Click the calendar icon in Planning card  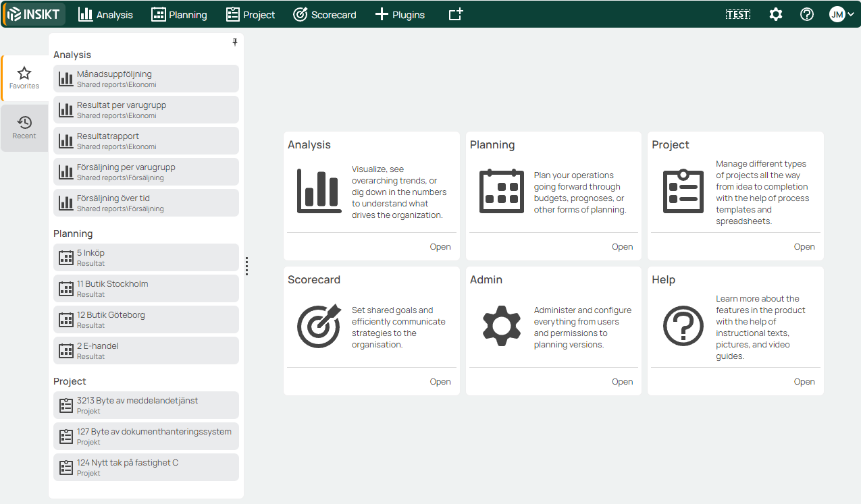(x=501, y=192)
